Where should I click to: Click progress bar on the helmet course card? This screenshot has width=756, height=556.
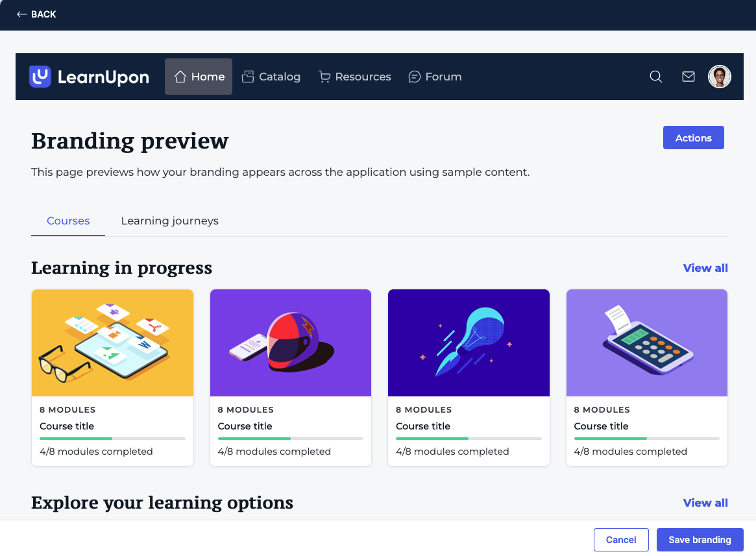pos(291,439)
